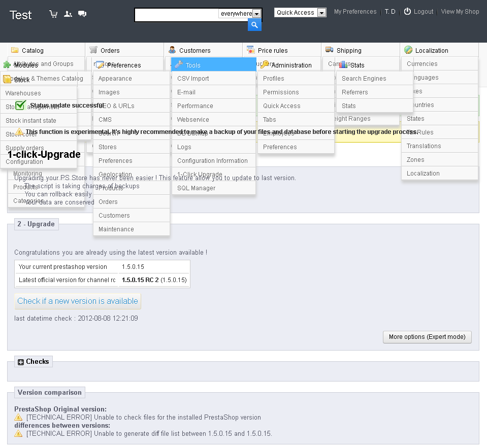Viewport: 487px width, 448px height.
Task: Open the shopping cart icon in header
Action: [x=53, y=14]
